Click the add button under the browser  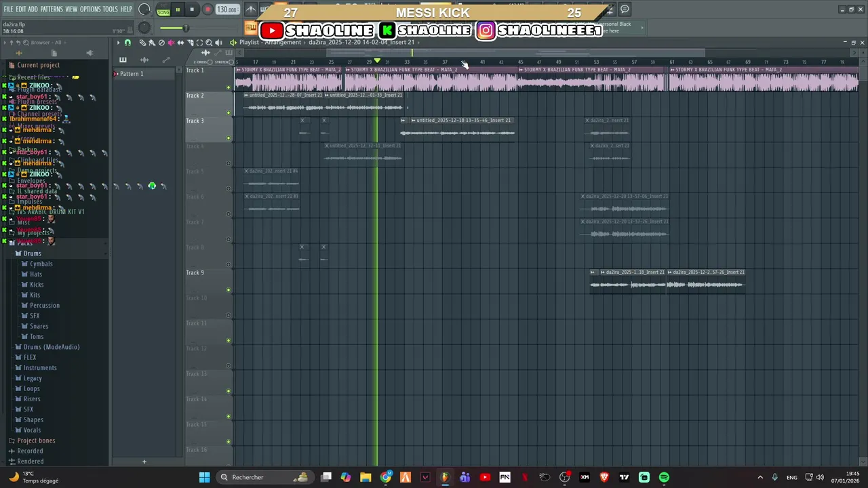click(144, 462)
